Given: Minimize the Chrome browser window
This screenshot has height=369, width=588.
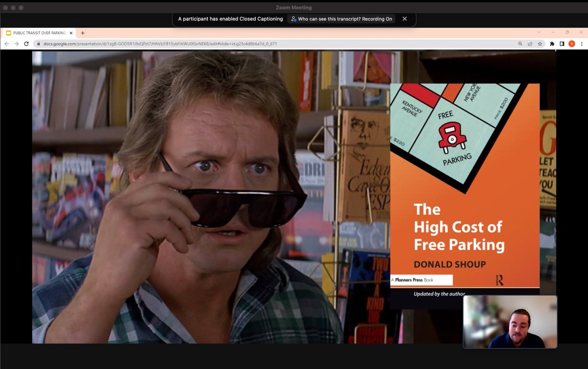Looking at the screenshot, I should tap(553, 32).
